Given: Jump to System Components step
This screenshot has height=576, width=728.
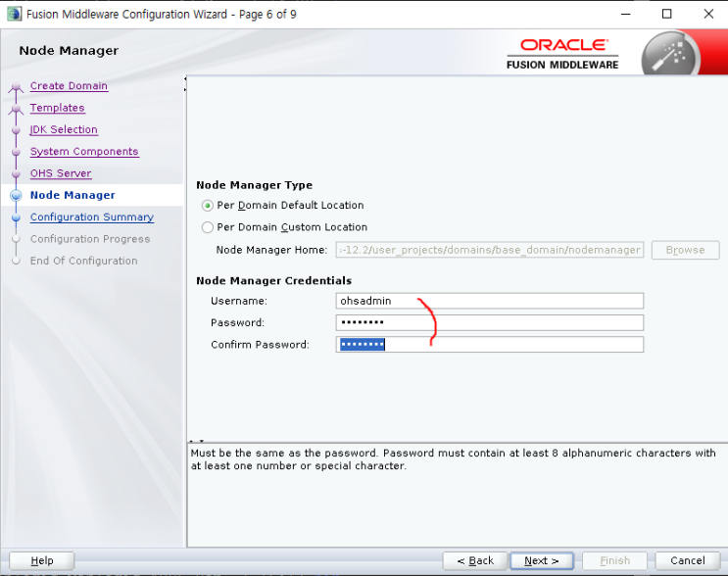Looking at the screenshot, I should (x=84, y=151).
